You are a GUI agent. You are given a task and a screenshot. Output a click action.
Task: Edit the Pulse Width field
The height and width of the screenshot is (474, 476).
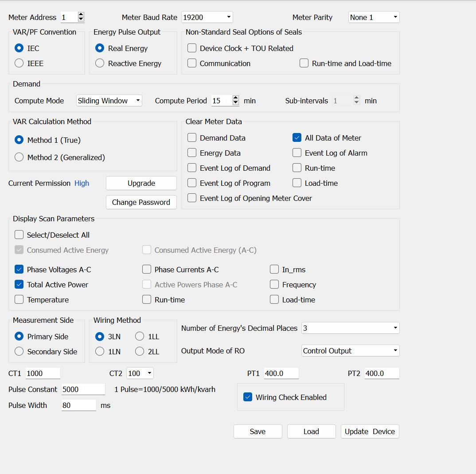click(x=79, y=405)
